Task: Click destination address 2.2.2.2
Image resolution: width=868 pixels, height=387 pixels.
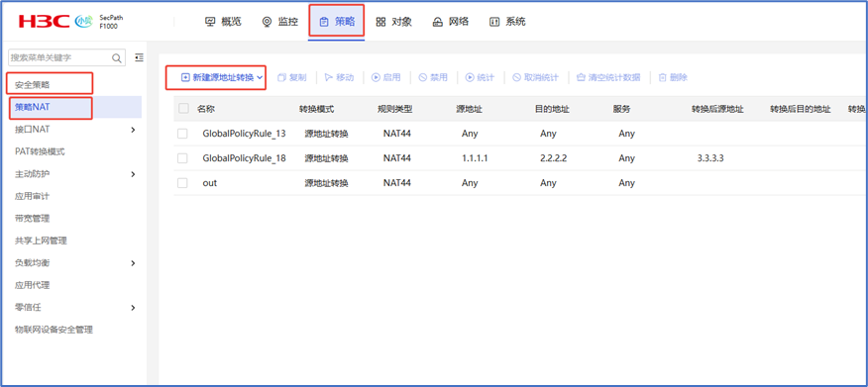Action: 554,158
